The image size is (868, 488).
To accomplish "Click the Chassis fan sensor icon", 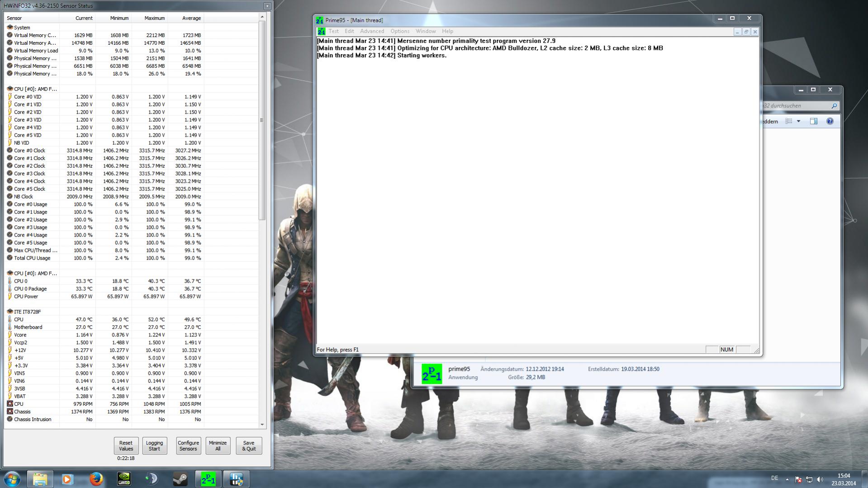I will 10,412.
